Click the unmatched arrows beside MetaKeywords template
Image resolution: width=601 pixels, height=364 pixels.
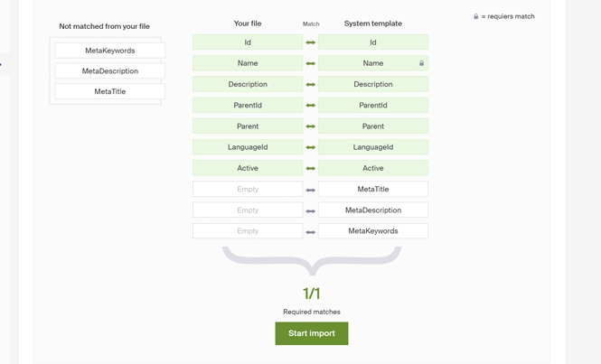(x=311, y=232)
